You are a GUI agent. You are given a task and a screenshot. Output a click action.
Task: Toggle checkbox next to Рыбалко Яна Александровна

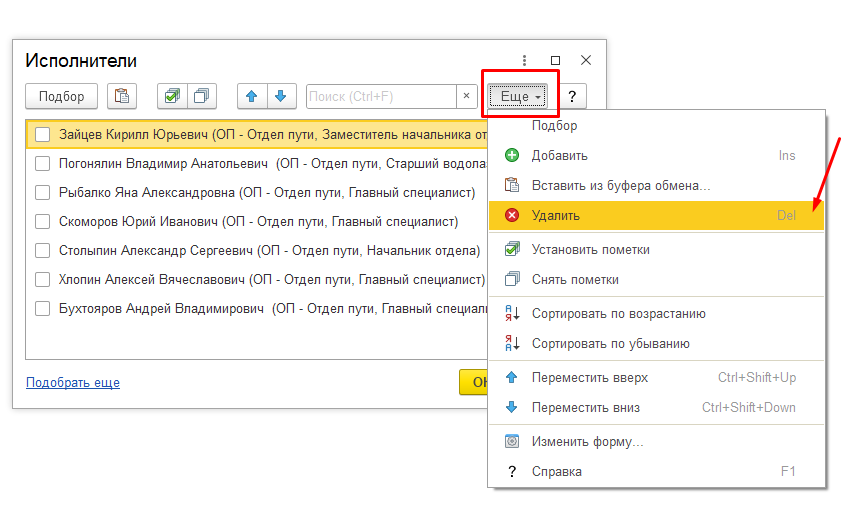[42, 192]
